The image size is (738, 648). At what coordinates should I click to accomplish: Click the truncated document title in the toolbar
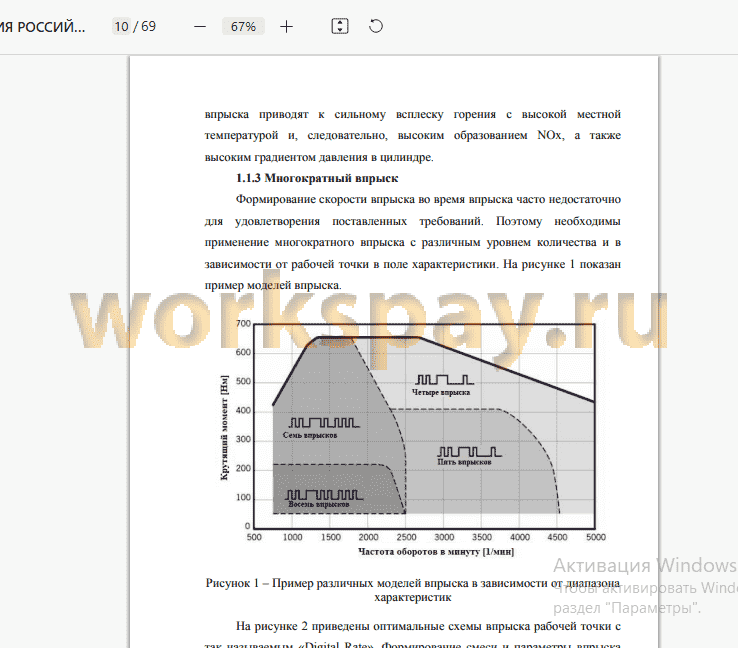coord(42,27)
